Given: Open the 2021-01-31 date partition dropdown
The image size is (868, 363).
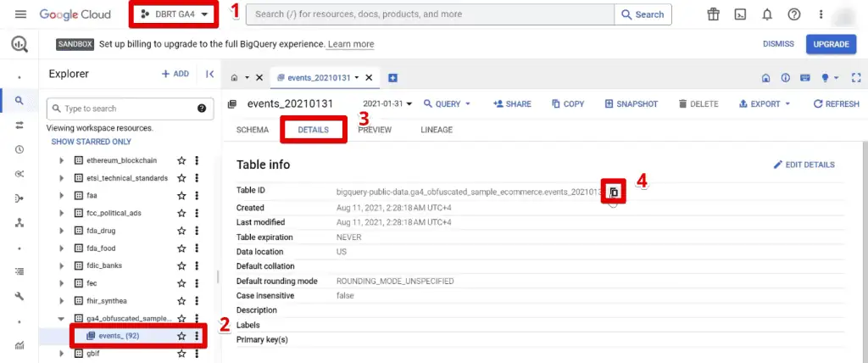Looking at the screenshot, I should coord(387,103).
